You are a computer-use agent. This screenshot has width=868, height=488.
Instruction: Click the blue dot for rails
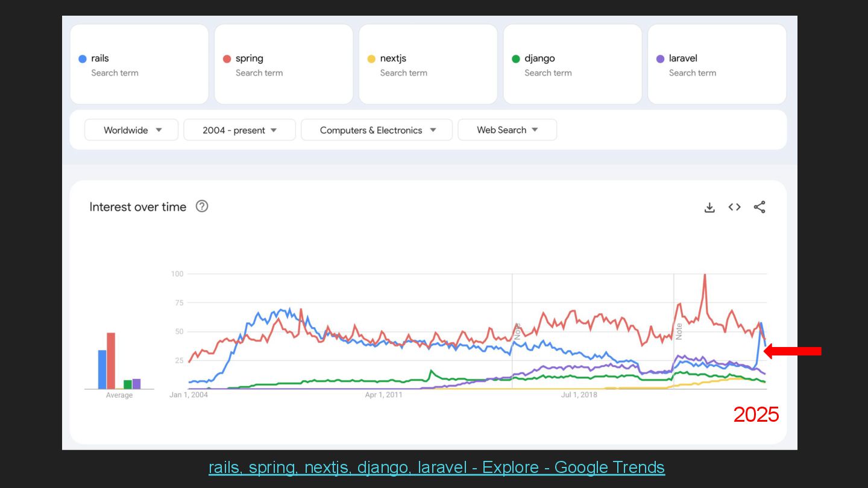point(83,59)
